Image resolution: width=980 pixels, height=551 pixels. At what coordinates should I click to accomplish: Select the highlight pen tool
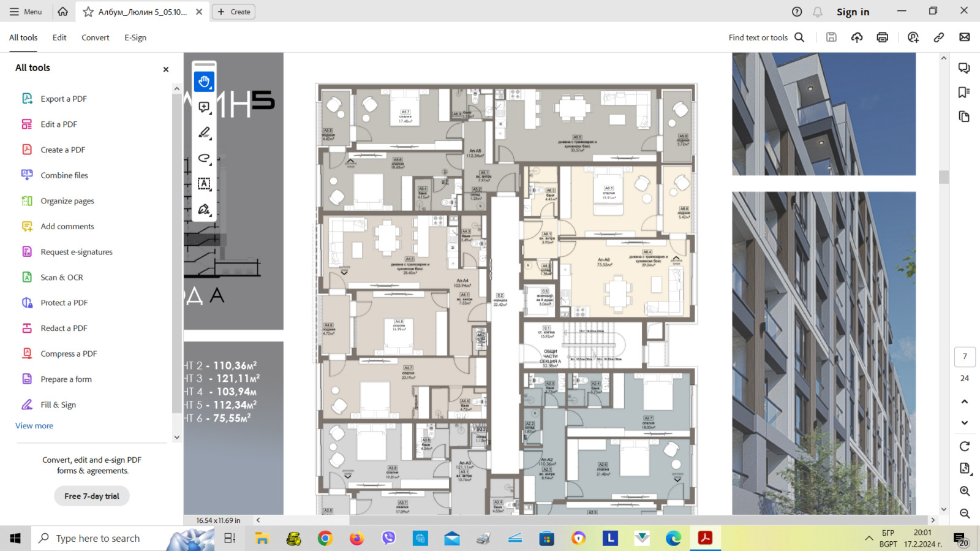[x=204, y=132]
